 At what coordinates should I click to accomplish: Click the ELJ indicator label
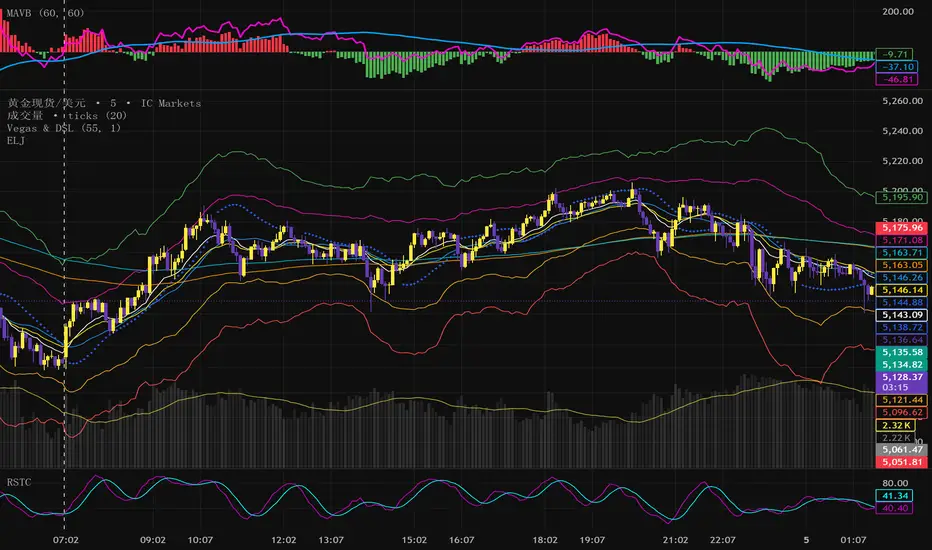[x=16, y=140]
